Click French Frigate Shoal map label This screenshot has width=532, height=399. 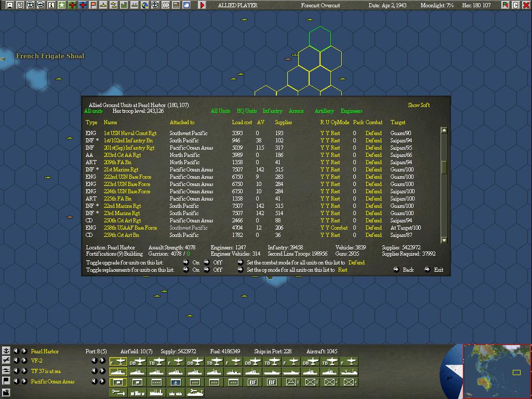click(x=50, y=56)
